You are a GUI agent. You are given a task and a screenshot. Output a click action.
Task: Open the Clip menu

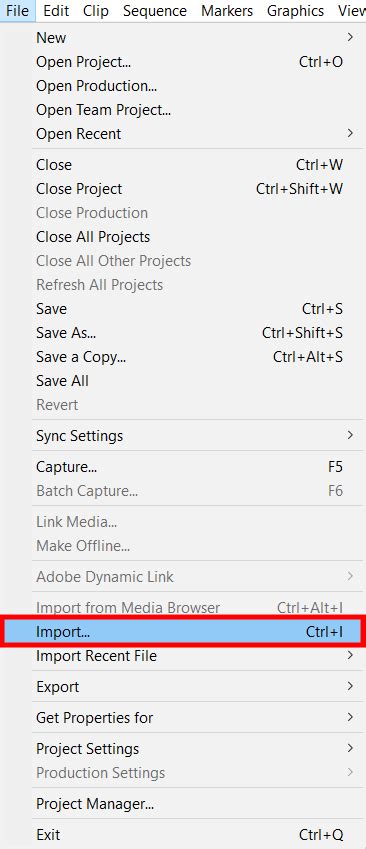click(96, 11)
